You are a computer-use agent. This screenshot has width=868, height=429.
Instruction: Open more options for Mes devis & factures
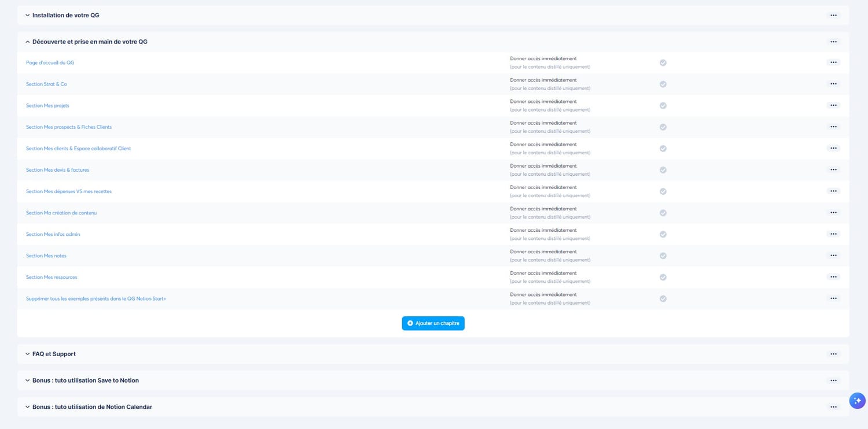[833, 169]
